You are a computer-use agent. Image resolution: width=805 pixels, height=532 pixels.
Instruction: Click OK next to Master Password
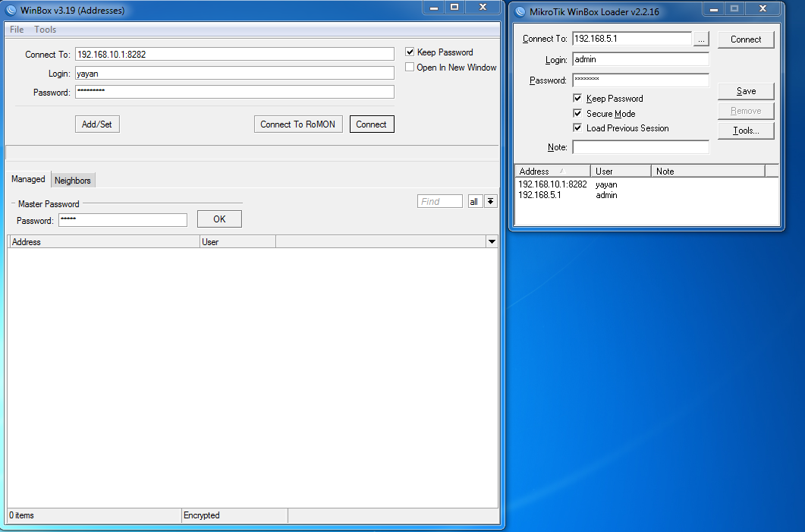tap(219, 219)
